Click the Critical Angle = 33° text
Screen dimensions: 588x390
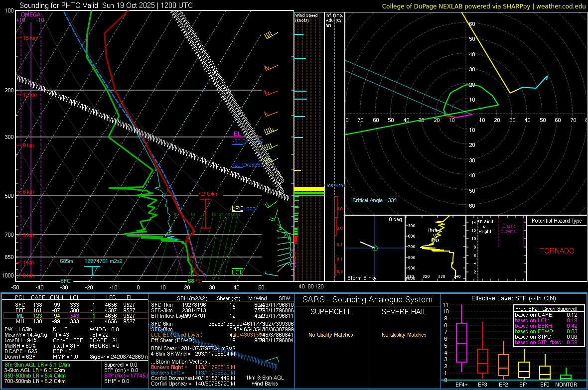click(374, 200)
